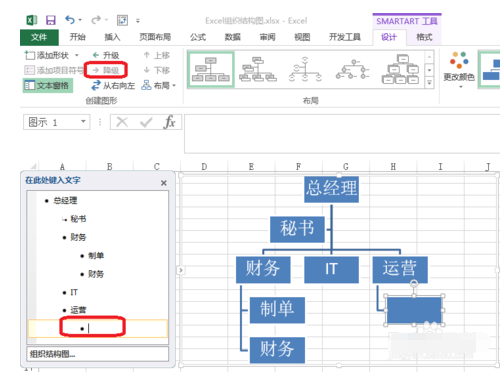Viewport: 502px width, 372px height.
Task: Select the 运营 shape in diagram
Action: (x=400, y=270)
